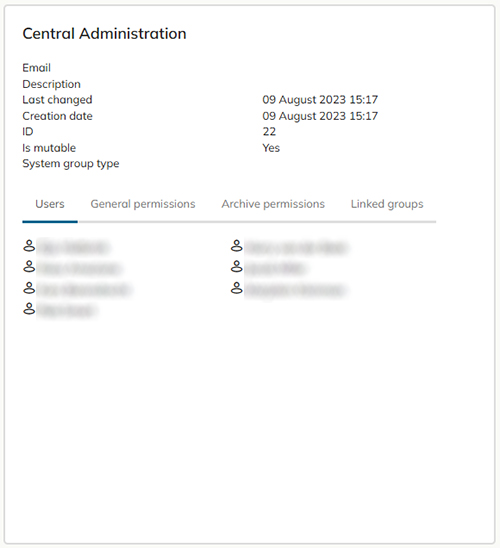500x548 pixels.
Task: Click the Is mutable label
Action: 49,148
